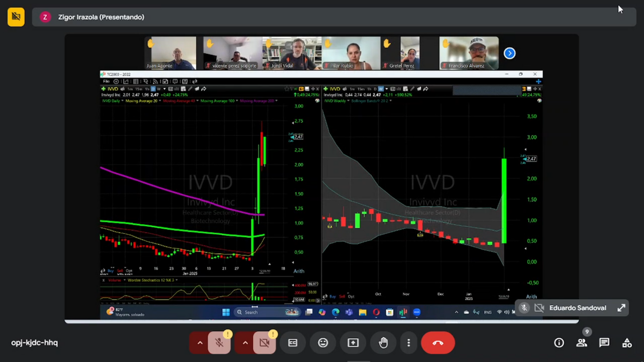The image size is (644, 362).
Task: Expand the Moving Average 20 dropdown
Action: coord(160,101)
